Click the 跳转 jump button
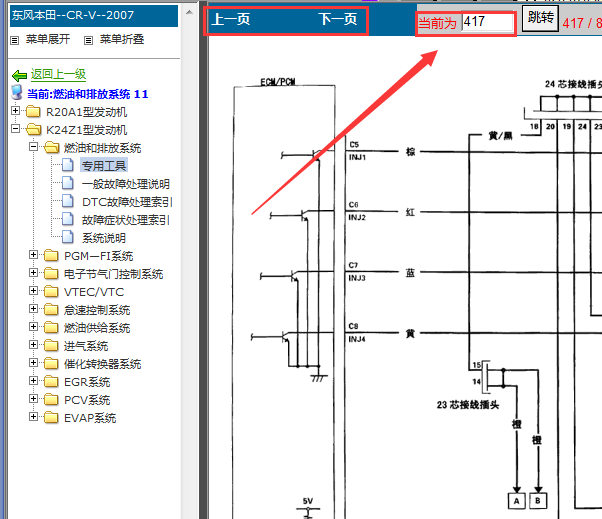Image resolution: width=602 pixels, height=519 pixels. point(540,18)
